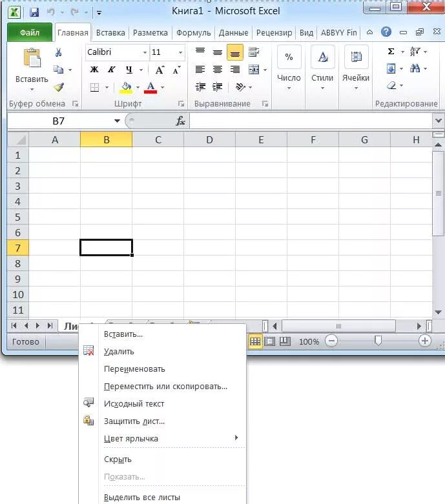The image size is (445, 504).
Task: Switch to Normal view in status bar
Action: (x=255, y=341)
